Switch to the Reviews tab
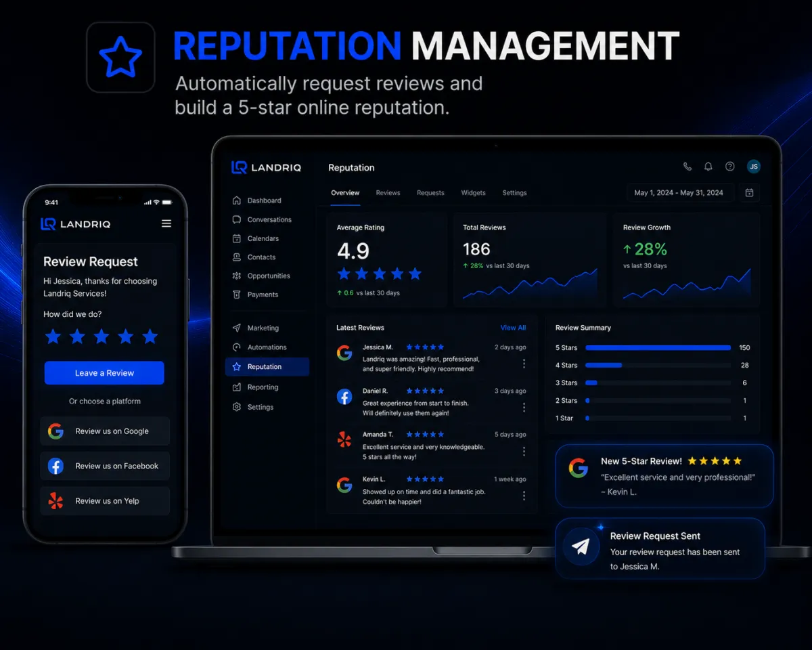Viewport: 812px width, 650px height. [388, 193]
